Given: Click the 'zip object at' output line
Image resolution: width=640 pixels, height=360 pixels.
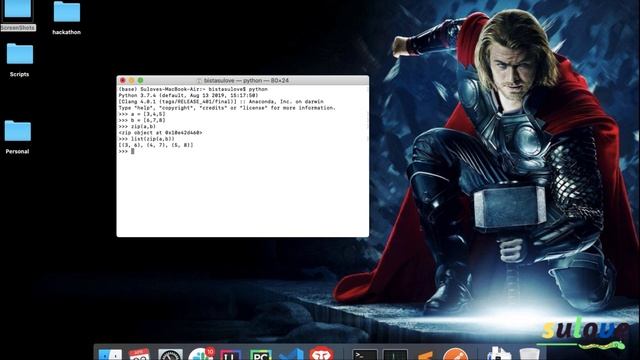Looking at the screenshot, I should pyautogui.click(x=160, y=133).
